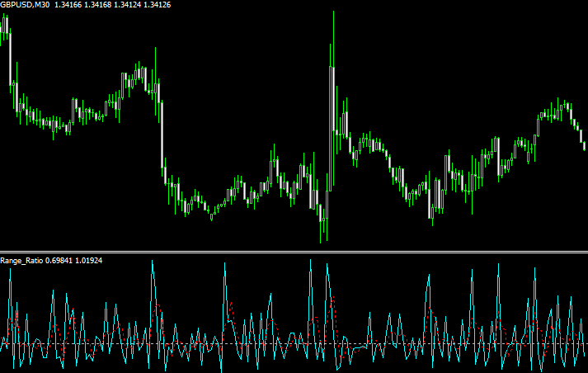This screenshot has width=588, height=373.
Task: Click the Range_Ratio value 0.69841
Action: tap(59, 261)
